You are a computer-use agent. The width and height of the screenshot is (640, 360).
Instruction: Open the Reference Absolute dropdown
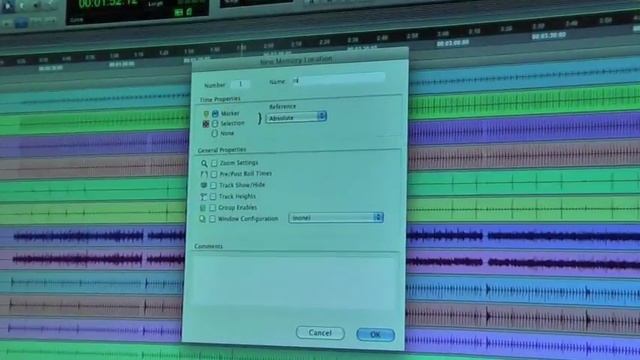point(296,117)
